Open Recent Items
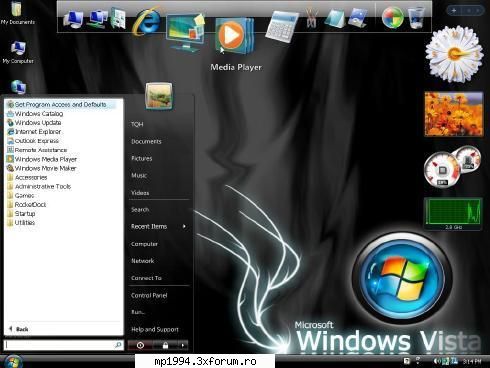 click(149, 226)
